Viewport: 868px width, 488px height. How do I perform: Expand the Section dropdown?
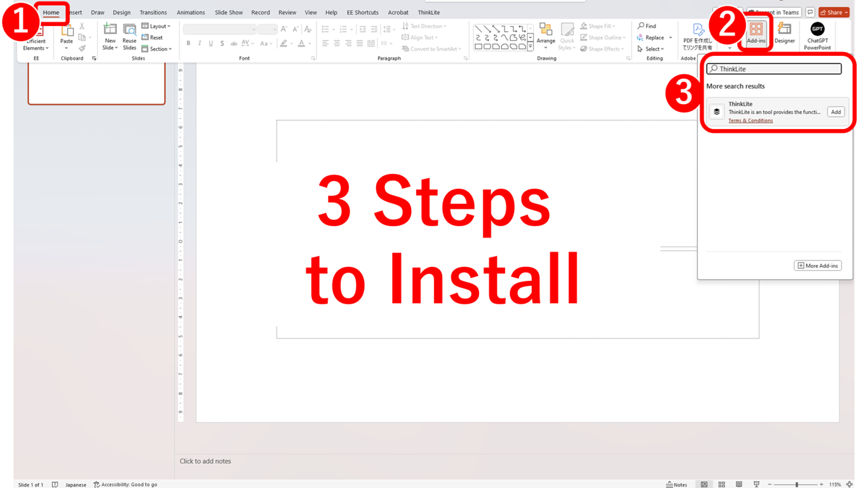click(x=156, y=49)
